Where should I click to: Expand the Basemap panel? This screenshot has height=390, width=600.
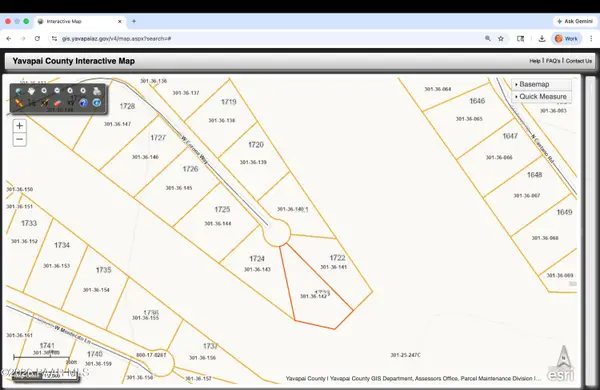tap(541, 84)
